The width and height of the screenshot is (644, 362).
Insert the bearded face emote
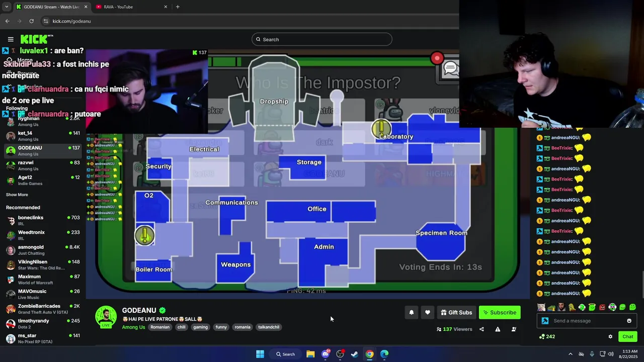pyautogui.click(x=561, y=307)
